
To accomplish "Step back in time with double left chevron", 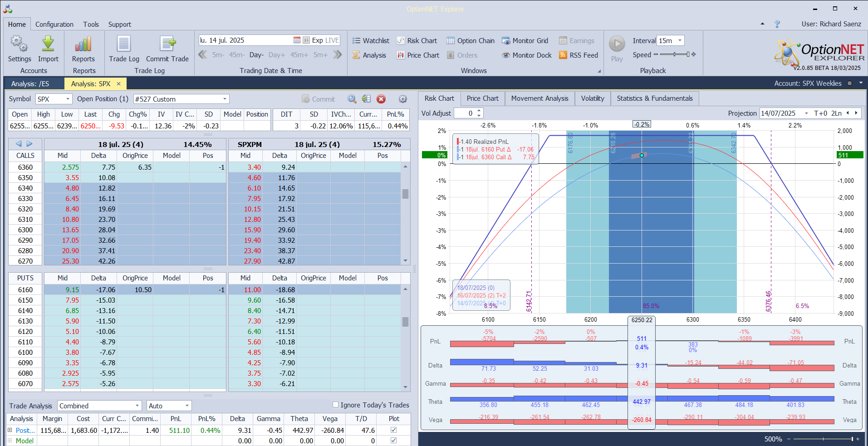I will (x=202, y=55).
